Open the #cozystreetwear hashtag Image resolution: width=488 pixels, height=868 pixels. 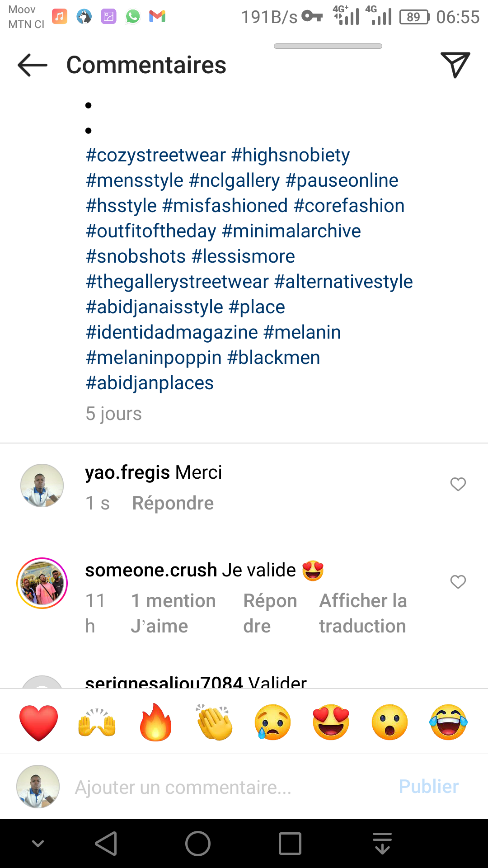(155, 155)
